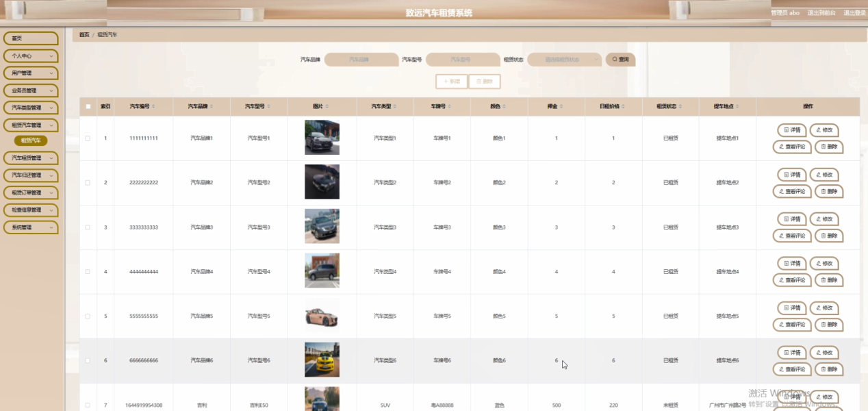Sort by 汽车品牌 column arrows

tap(212, 107)
